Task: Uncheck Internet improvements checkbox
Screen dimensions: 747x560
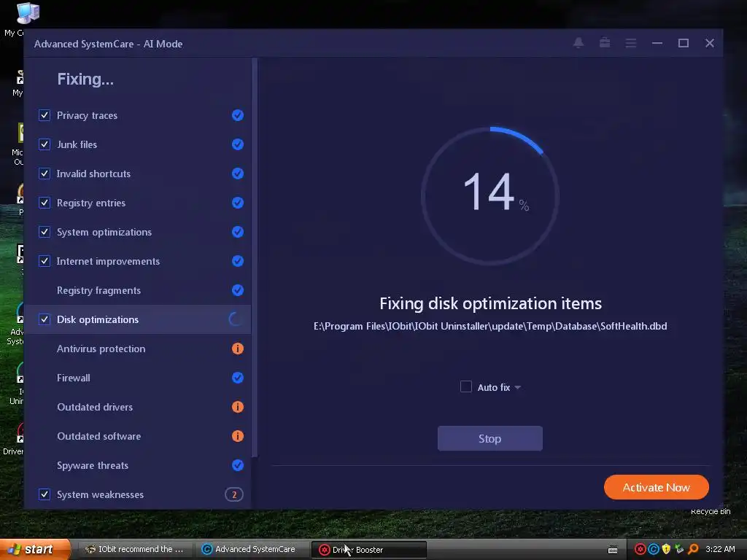Action: point(44,261)
